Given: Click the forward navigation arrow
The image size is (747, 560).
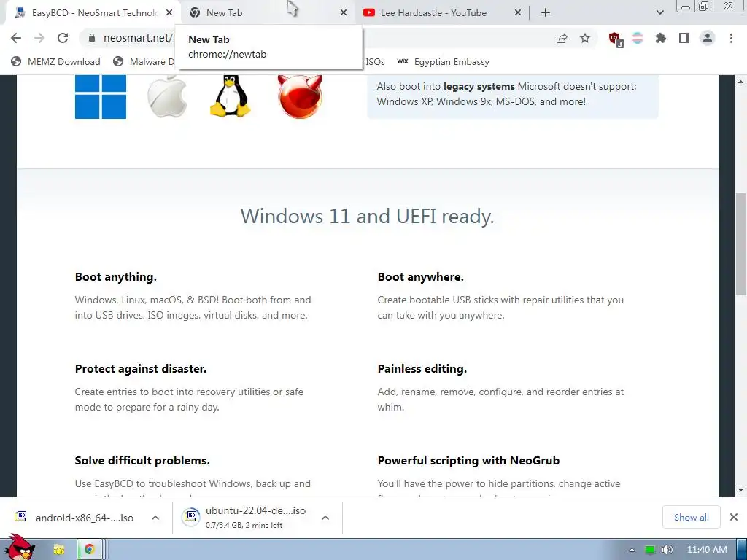Looking at the screenshot, I should click(39, 38).
